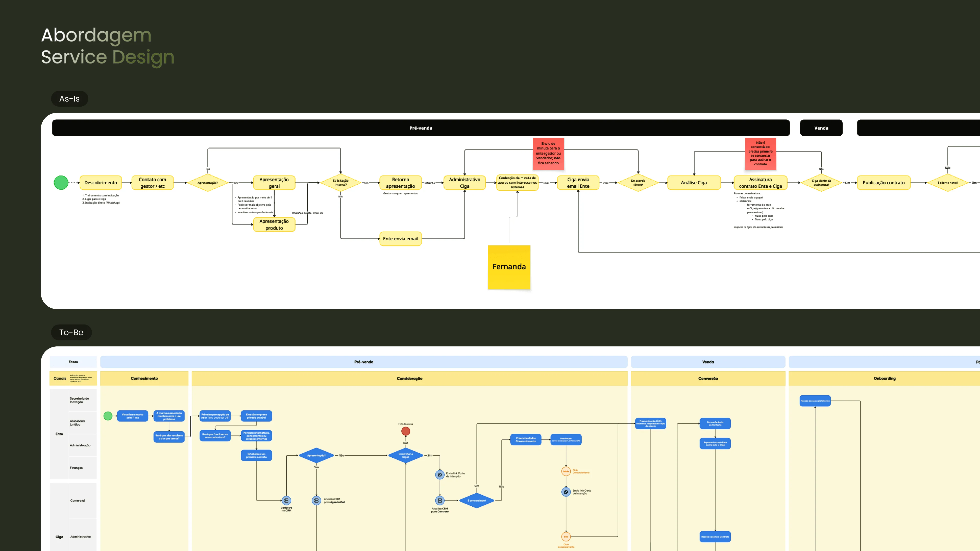
Task: Select the yellow Fernanda sticky note
Action: click(509, 267)
